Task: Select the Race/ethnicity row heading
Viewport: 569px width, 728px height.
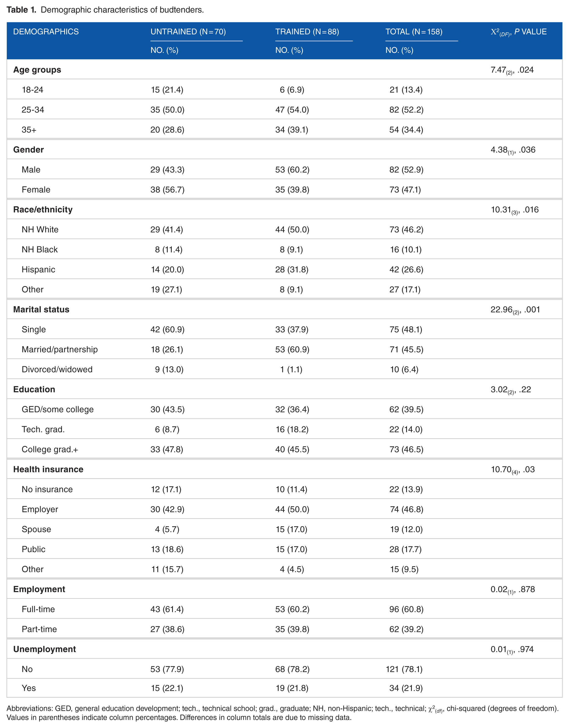Action: [43, 210]
